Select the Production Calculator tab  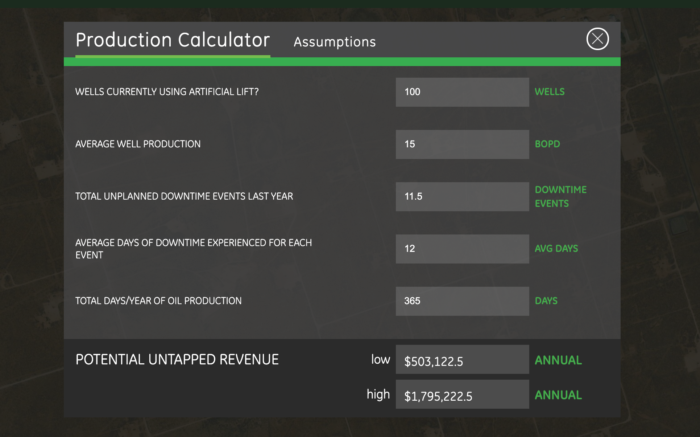click(172, 40)
